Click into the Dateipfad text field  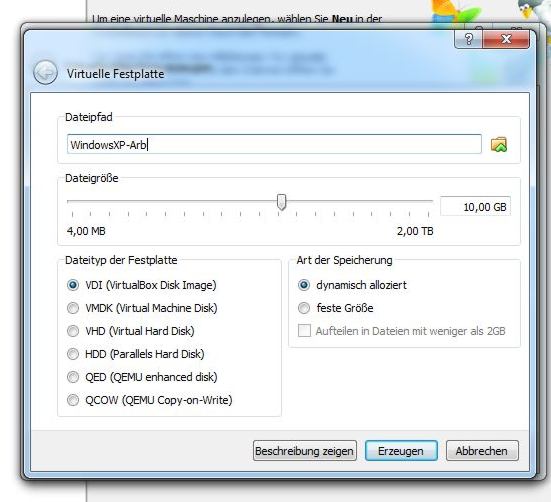pos(274,144)
